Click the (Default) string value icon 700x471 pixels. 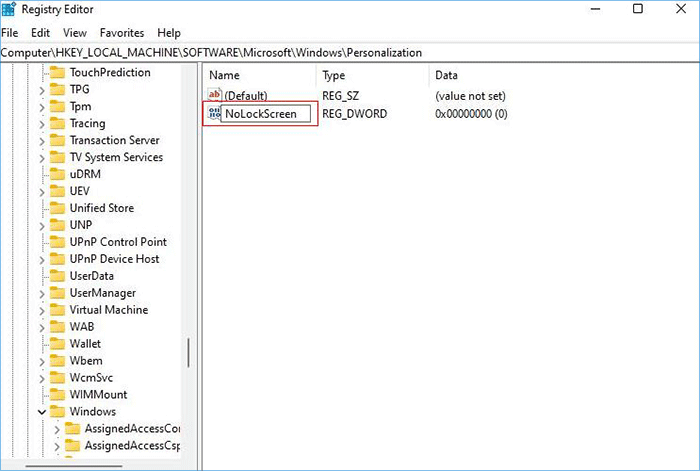point(213,96)
